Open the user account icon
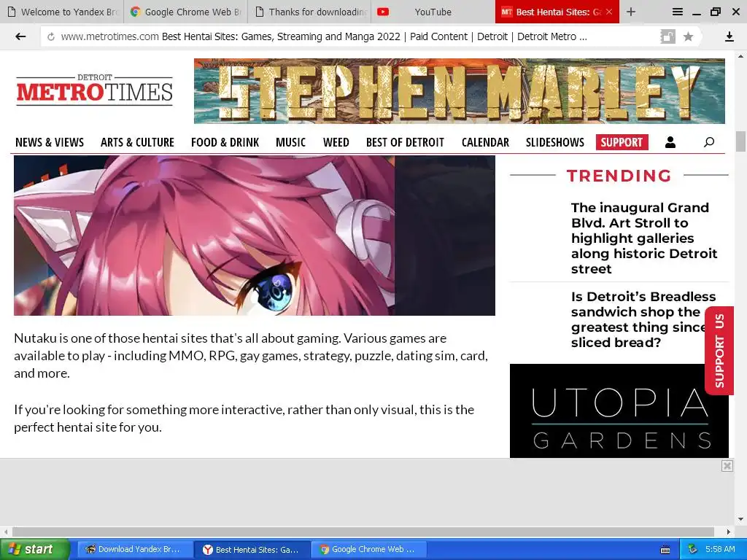 pos(670,142)
